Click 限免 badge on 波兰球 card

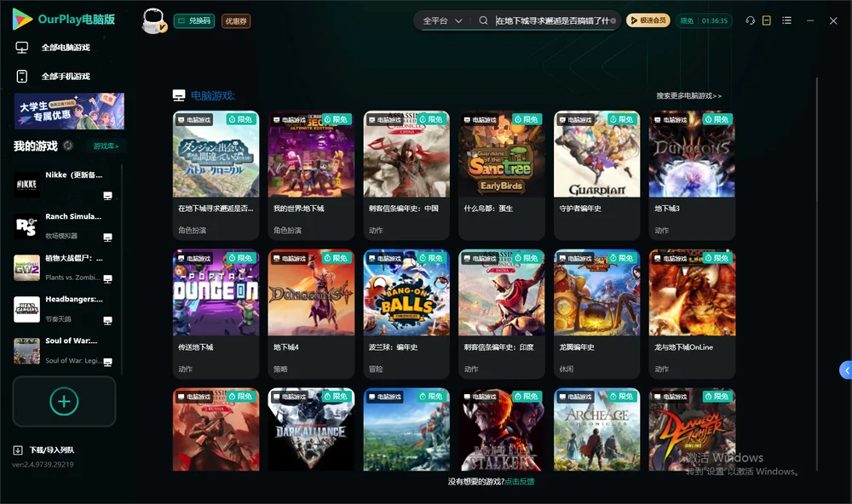point(431,258)
